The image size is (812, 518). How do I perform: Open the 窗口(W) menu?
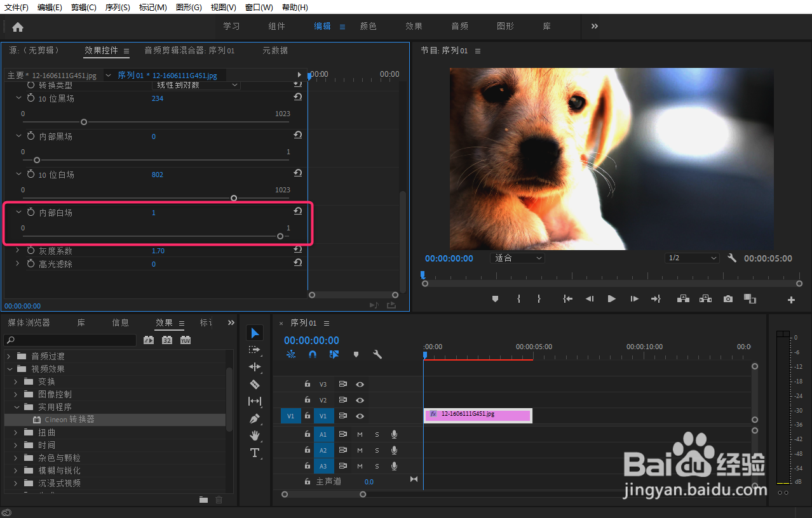[259, 7]
